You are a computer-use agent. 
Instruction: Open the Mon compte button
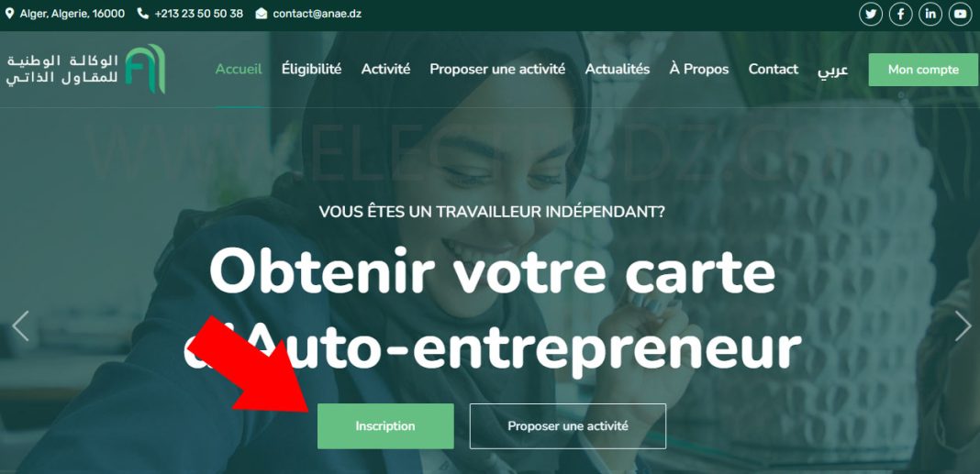923,70
